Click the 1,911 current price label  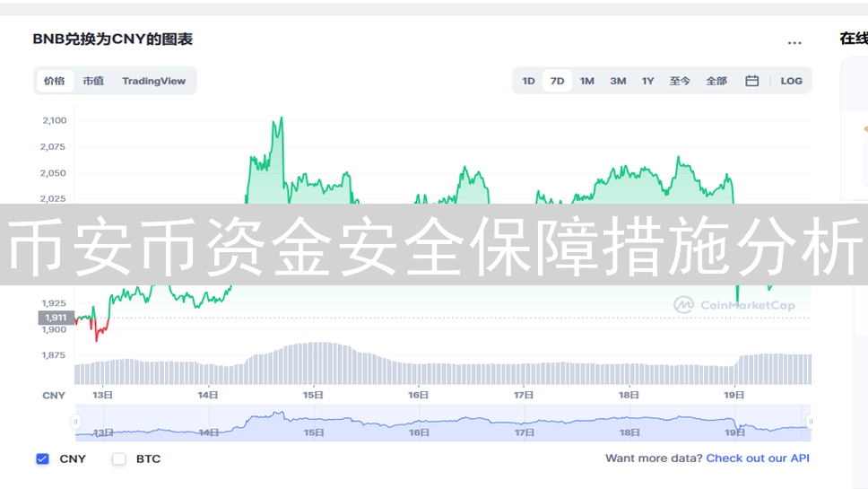[x=56, y=318]
